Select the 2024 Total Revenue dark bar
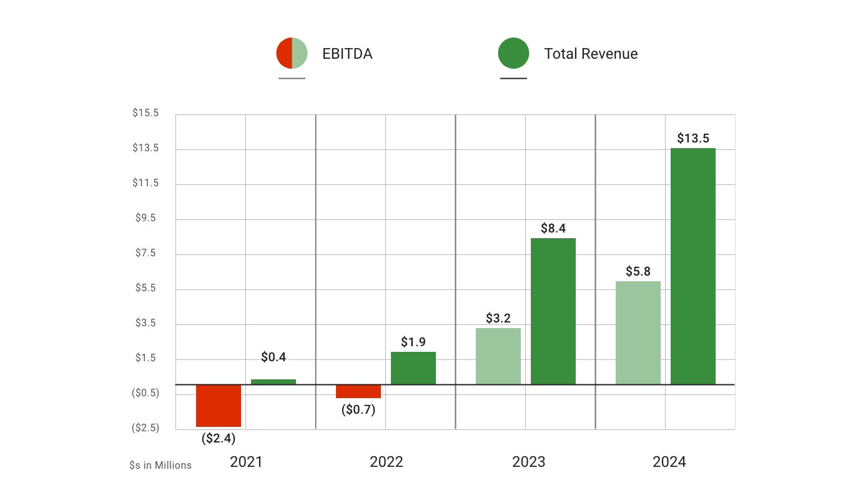 coord(693,266)
